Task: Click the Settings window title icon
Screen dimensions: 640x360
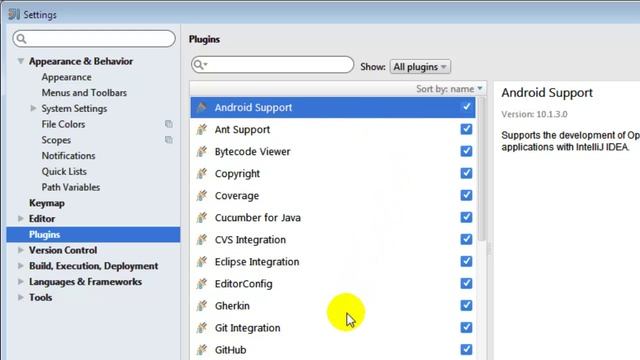Action: click(14, 14)
